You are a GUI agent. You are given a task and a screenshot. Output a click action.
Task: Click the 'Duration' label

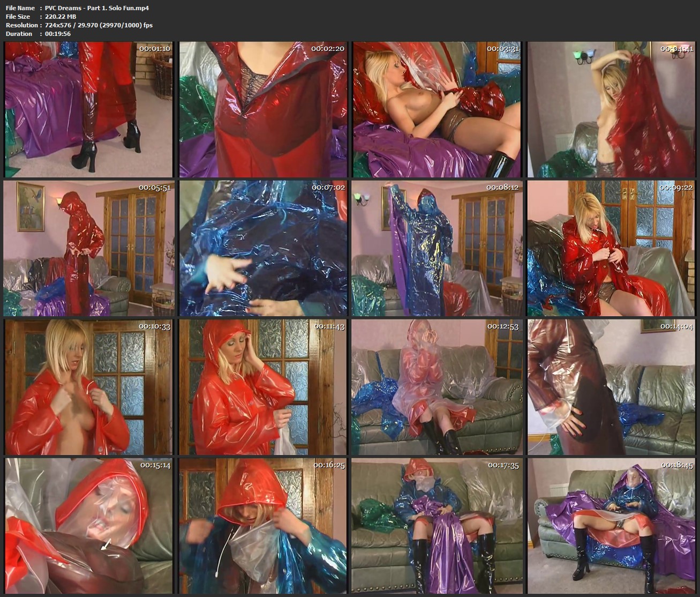19,34
